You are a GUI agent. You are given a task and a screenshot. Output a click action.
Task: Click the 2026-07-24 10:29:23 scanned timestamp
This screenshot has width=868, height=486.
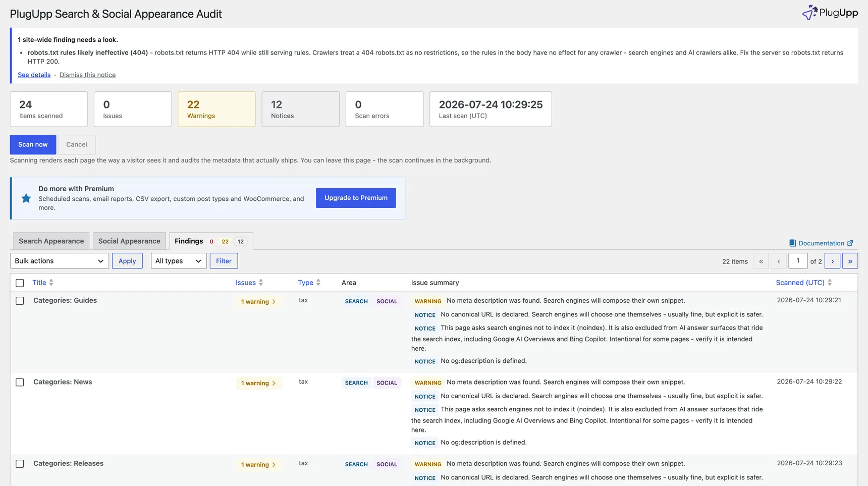(809, 463)
